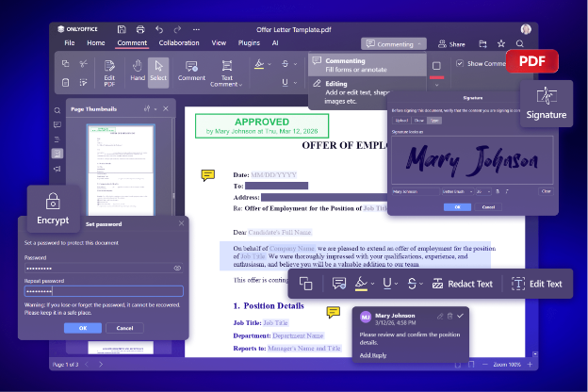The width and height of the screenshot is (588, 392).
Task: Activate the Select tool
Action: click(x=158, y=73)
